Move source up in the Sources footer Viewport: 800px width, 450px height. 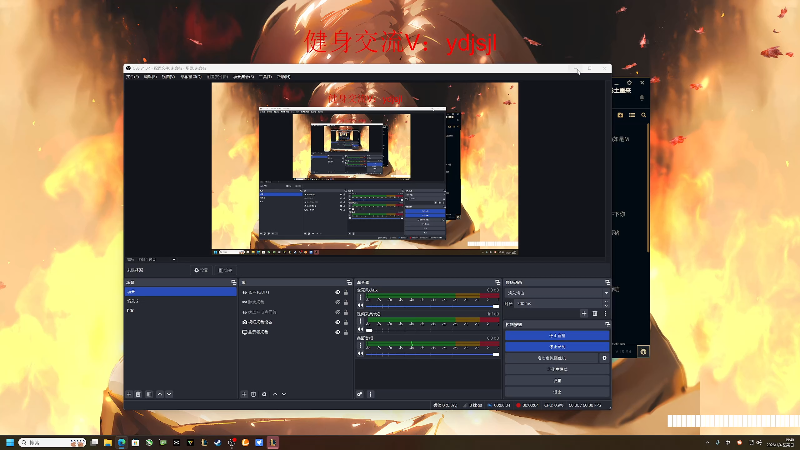pyautogui.click(x=275, y=394)
